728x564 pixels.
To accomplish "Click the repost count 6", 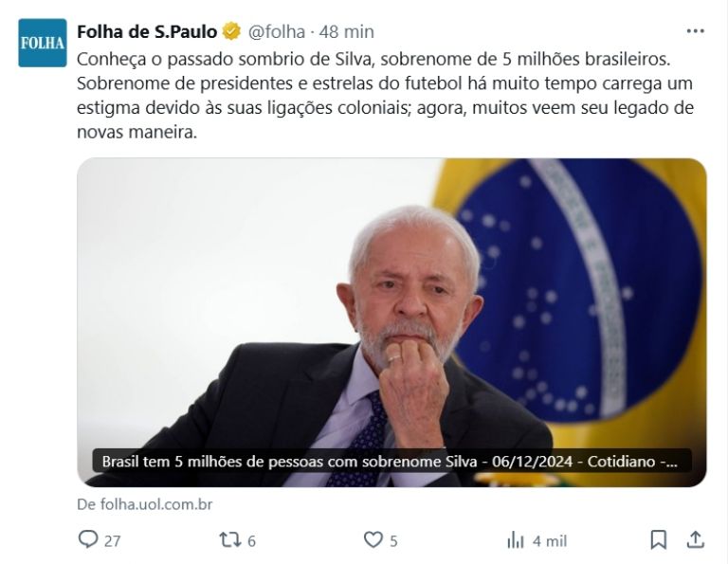I will [251, 541].
